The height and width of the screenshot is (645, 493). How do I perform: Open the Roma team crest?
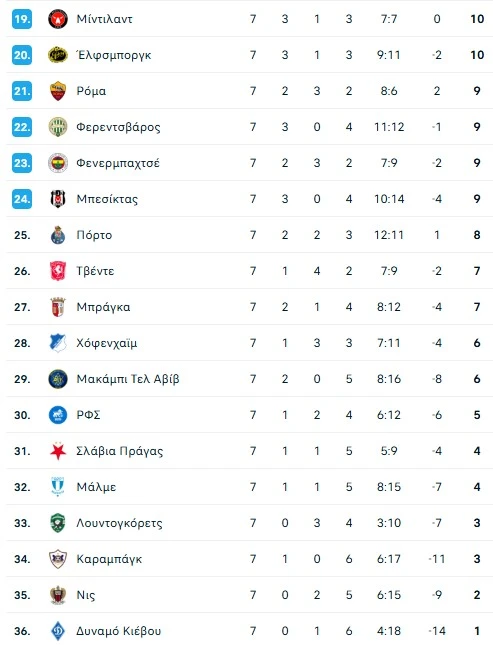[58, 91]
